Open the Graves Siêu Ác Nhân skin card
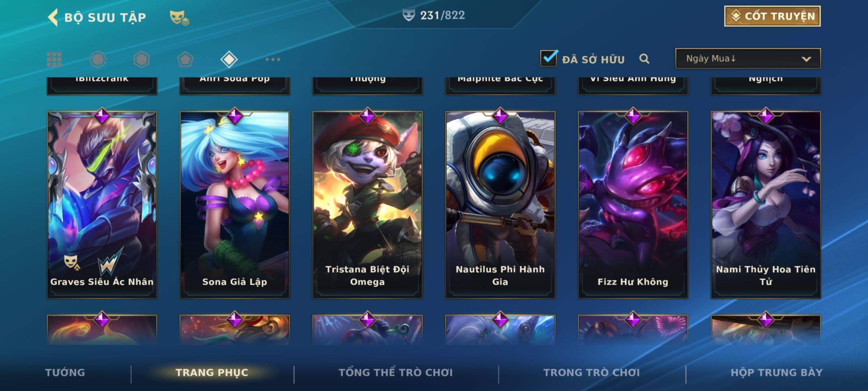Viewport: 868px width, 391px height. click(x=102, y=205)
